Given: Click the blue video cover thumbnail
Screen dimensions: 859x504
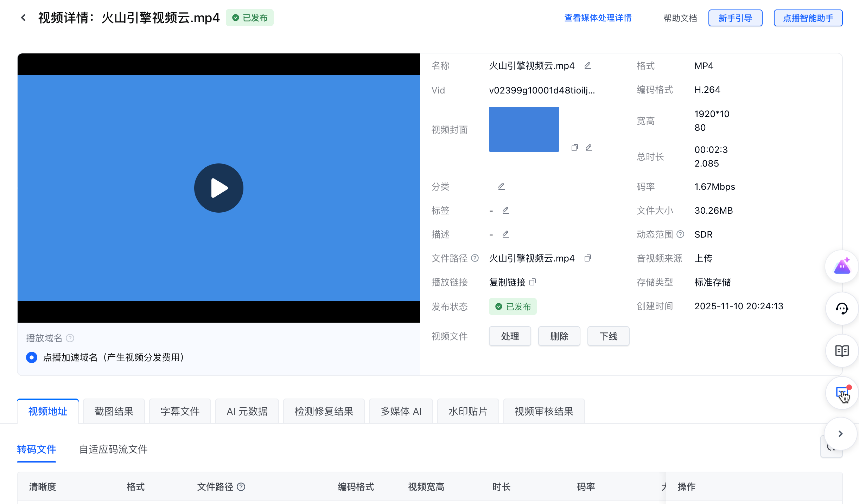Looking at the screenshot, I should [524, 129].
